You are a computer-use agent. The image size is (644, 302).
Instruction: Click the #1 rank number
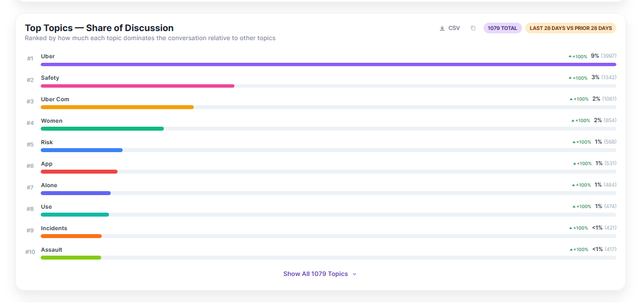click(30, 58)
